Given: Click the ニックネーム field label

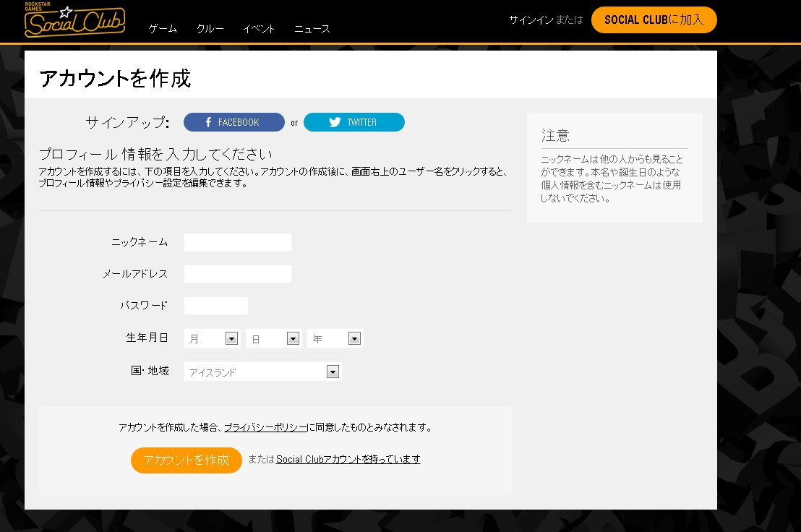Looking at the screenshot, I should pyautogui.click(x=140, y=242).
